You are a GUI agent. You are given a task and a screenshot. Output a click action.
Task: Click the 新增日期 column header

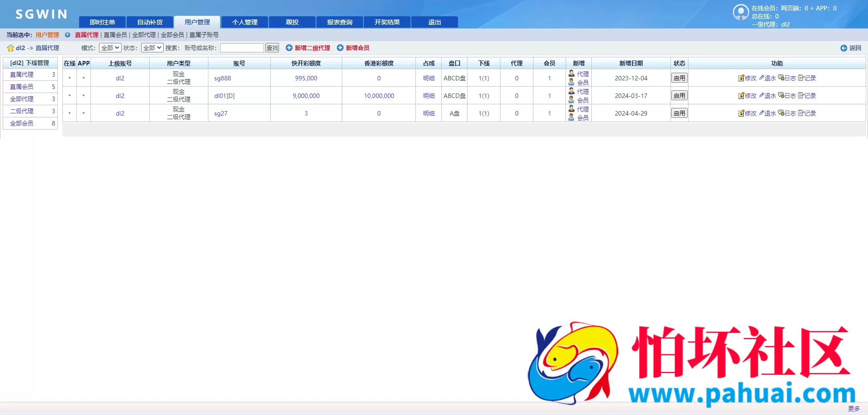pyautogui.click(x=631, y=63)
